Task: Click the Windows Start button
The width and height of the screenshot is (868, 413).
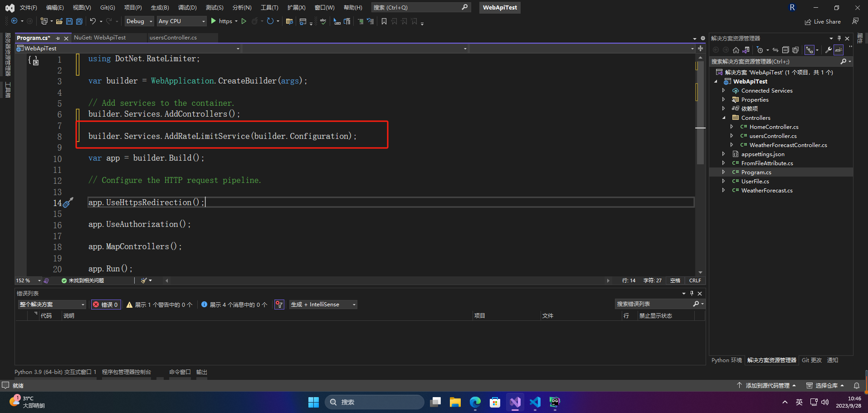Action: pos(313,402)
